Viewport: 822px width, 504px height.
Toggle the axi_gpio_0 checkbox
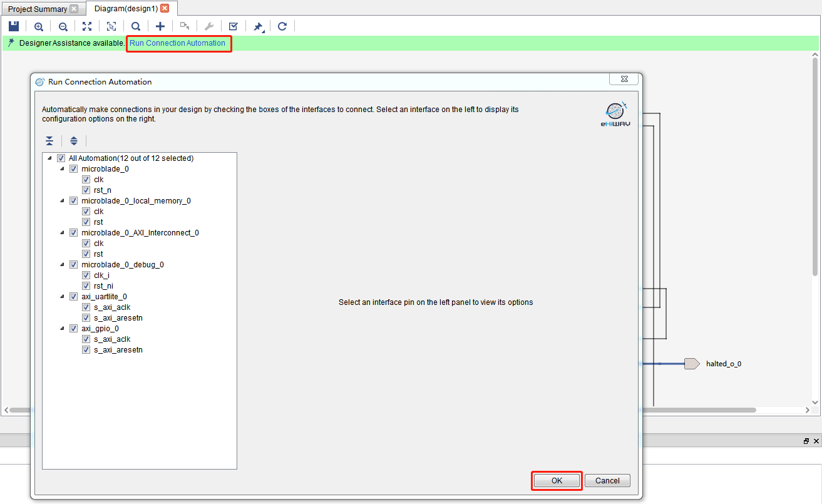point(73,329)
